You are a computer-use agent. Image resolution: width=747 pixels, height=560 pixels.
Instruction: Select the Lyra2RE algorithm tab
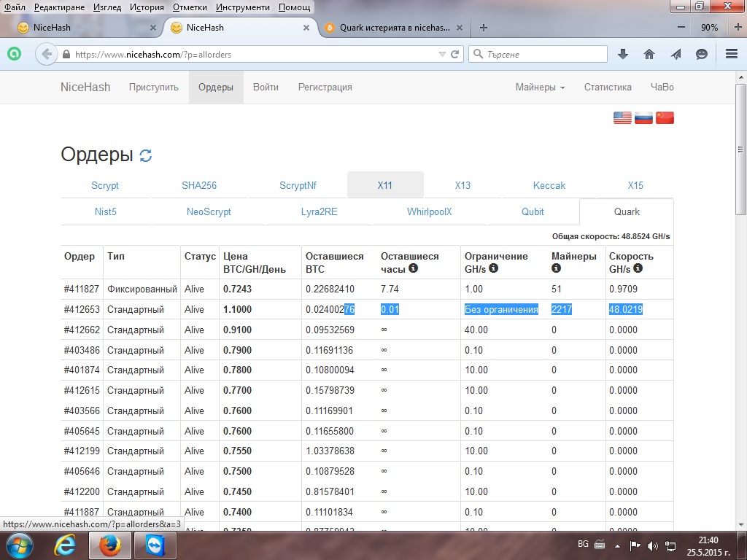[320, 211]
